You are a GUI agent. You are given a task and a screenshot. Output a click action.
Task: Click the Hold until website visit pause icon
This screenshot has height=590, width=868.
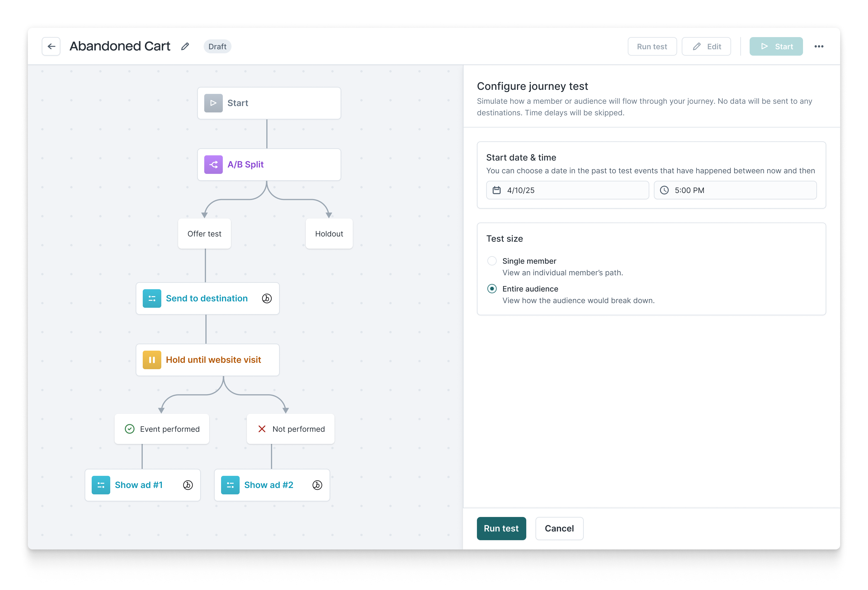[x=152, y=360]
